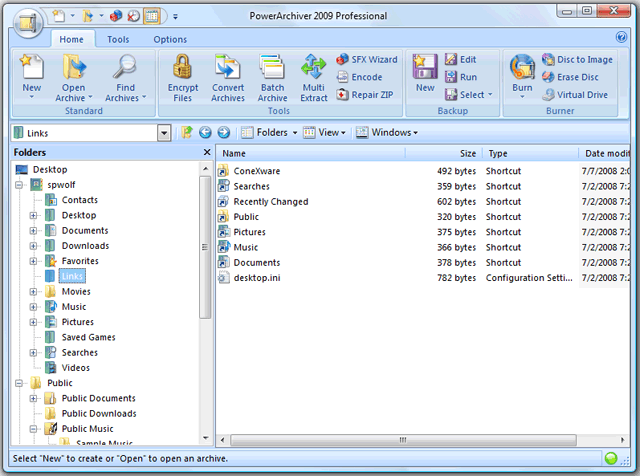Start the Batch Archive tool

(x=272, y=77)
